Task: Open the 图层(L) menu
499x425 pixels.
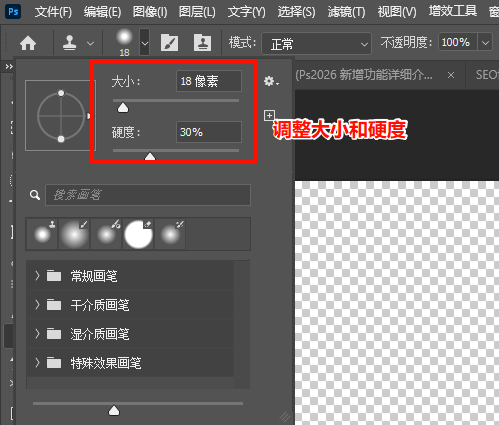Action: pos(197,12)
